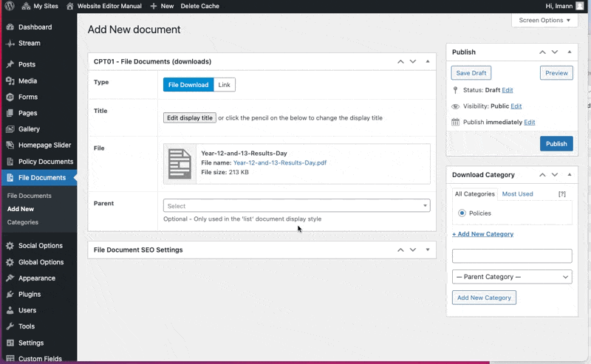The width and height of the screenshot is (591, 364).
Task: Select the Policies category radio button
Action: tap(462, 213)
